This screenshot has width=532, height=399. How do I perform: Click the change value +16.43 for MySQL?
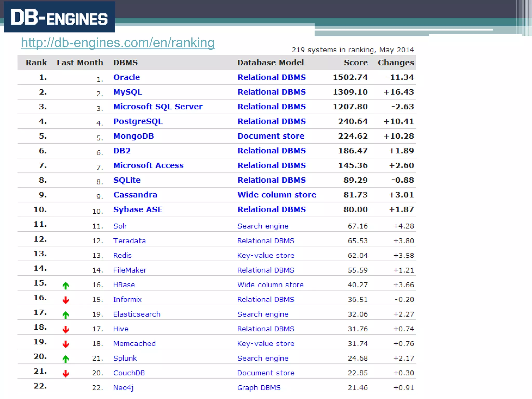pyautogui.click(x=399, y=92)
